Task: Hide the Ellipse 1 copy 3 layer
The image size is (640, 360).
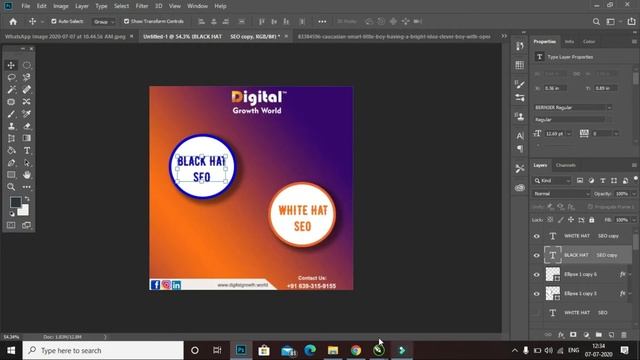Action: point(537,294)
